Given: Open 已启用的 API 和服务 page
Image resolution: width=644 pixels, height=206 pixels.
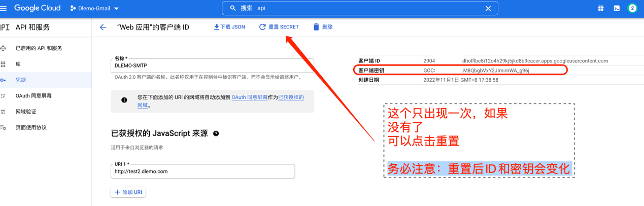Looking at the screenshot, I should pos(39,48).
